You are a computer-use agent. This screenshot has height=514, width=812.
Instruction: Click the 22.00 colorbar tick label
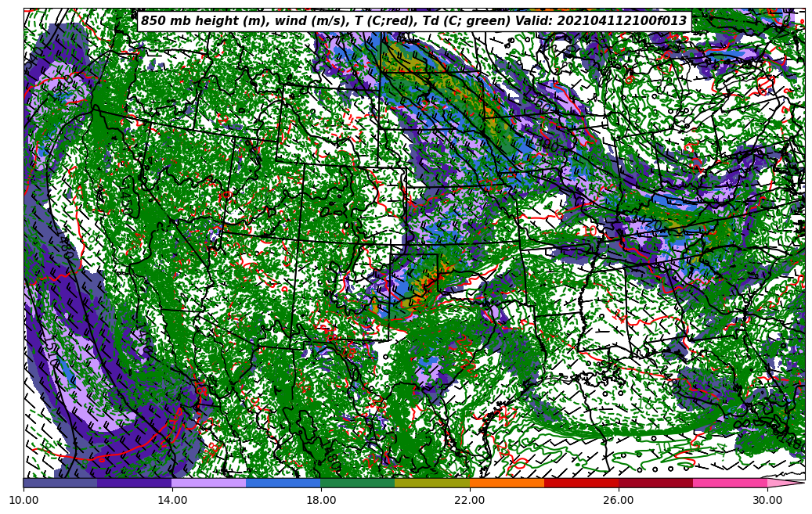[470, 501]
